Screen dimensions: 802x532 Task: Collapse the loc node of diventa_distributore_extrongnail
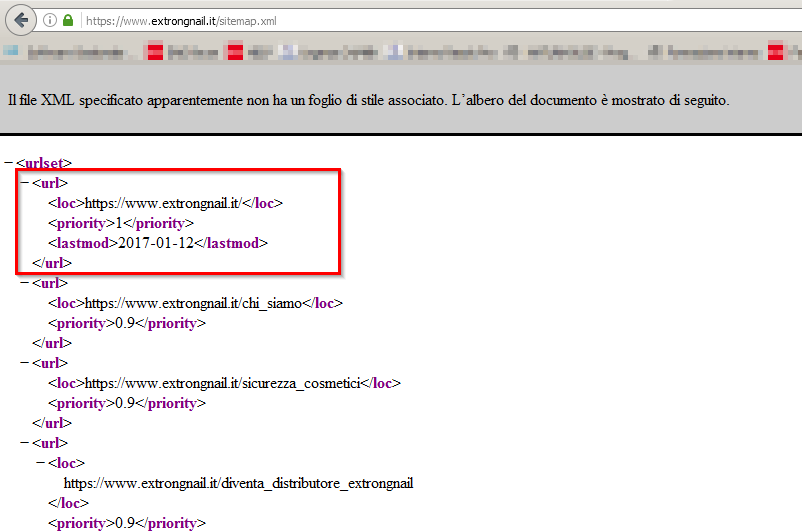coord(41,463)
